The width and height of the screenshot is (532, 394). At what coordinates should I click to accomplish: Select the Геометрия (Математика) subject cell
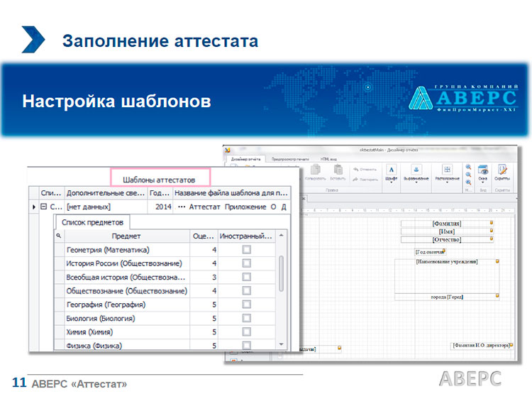pos(127,250)
